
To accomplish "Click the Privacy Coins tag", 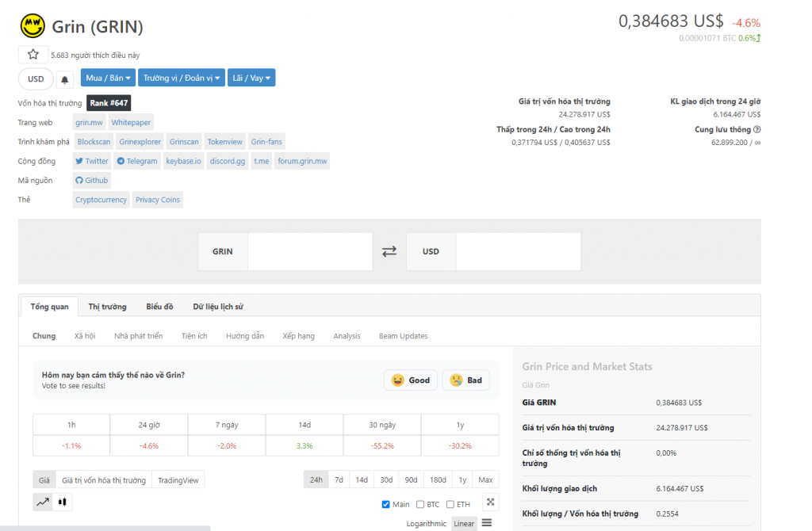I will 158,199.
